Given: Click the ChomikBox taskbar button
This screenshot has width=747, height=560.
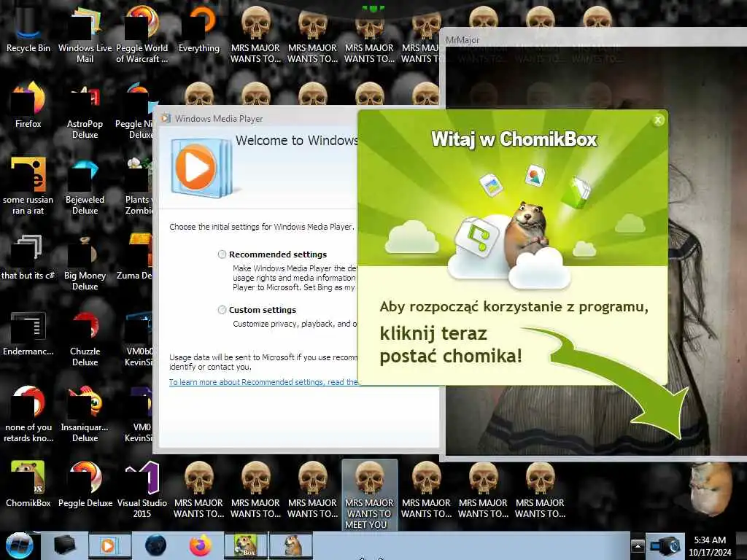Looking at the screenshot, I should (246, 545).
